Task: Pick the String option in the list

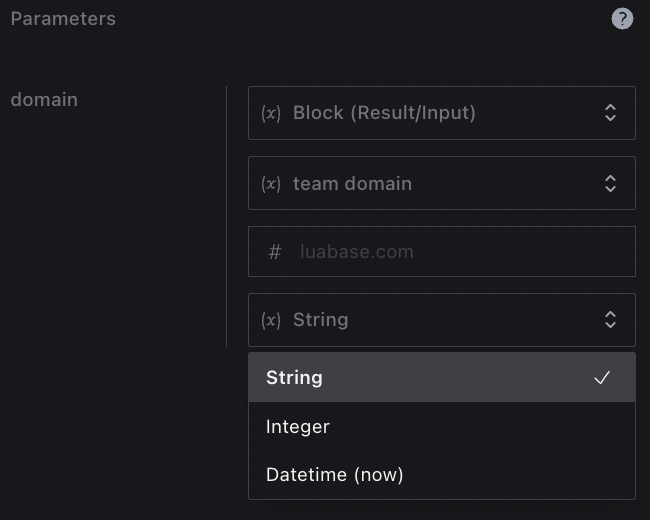Action: coord(295,378)
